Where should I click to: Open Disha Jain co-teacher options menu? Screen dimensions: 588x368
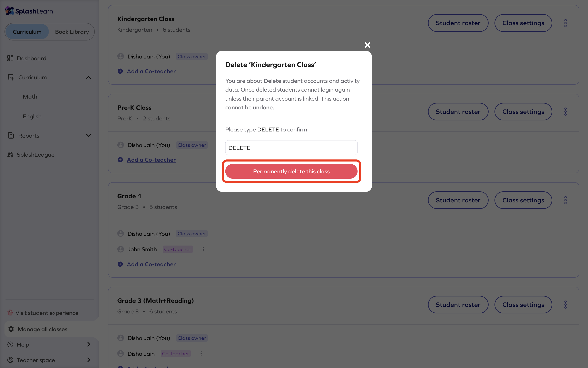point(201,353)
